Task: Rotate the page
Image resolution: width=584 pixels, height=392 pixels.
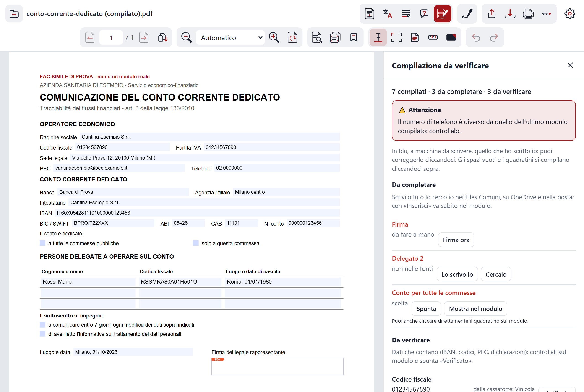Action: click(292, 38)
